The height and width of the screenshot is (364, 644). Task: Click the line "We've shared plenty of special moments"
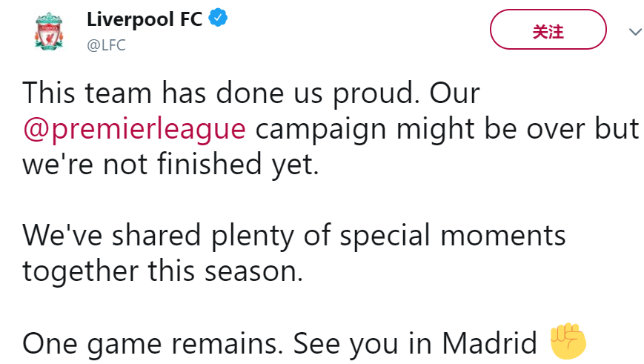(293, 236)
